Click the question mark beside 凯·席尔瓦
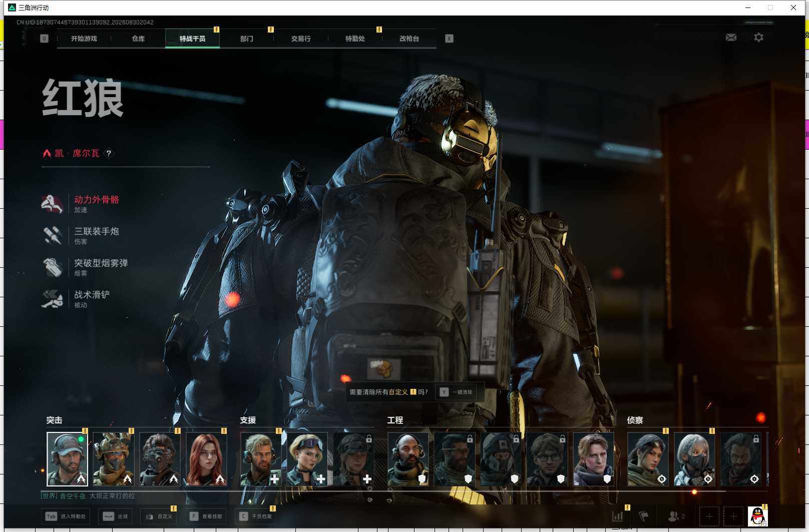Screen dimensions: 809x532 pos(109,154)
